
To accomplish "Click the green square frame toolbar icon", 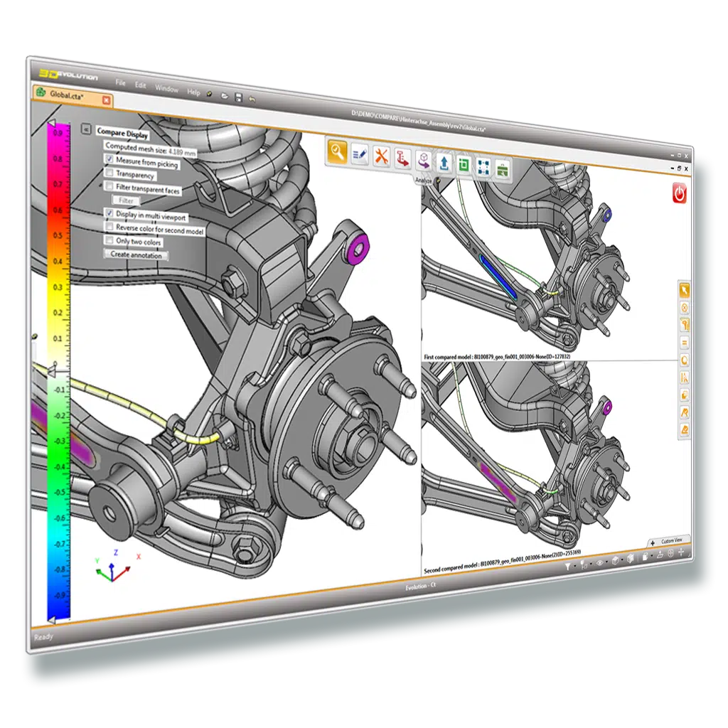I will [x=464, y=166].
